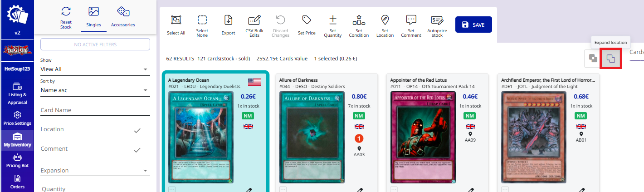
Task: Click the blue SAVE button
Action: [x=473, y=25]
